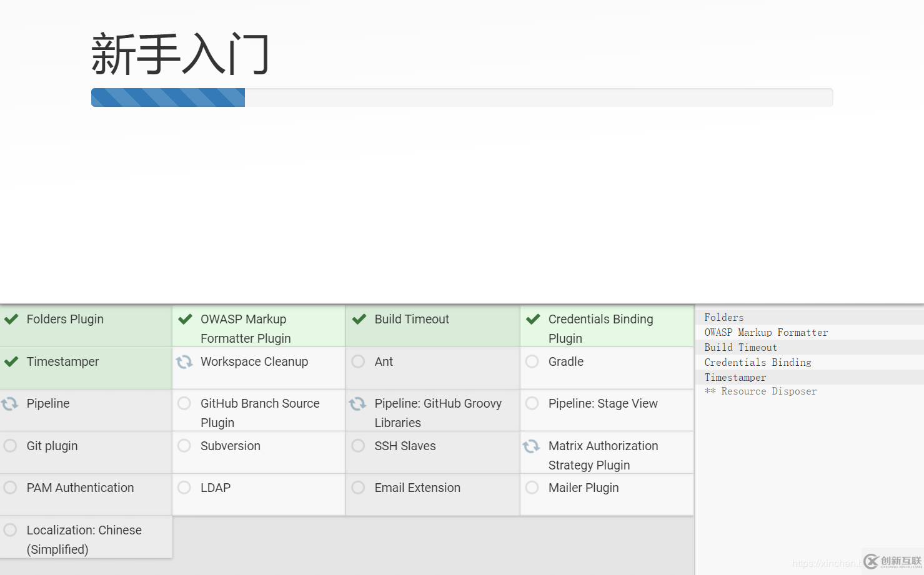
Task: Click the 新手入门 heading
Action: (181, 54)
